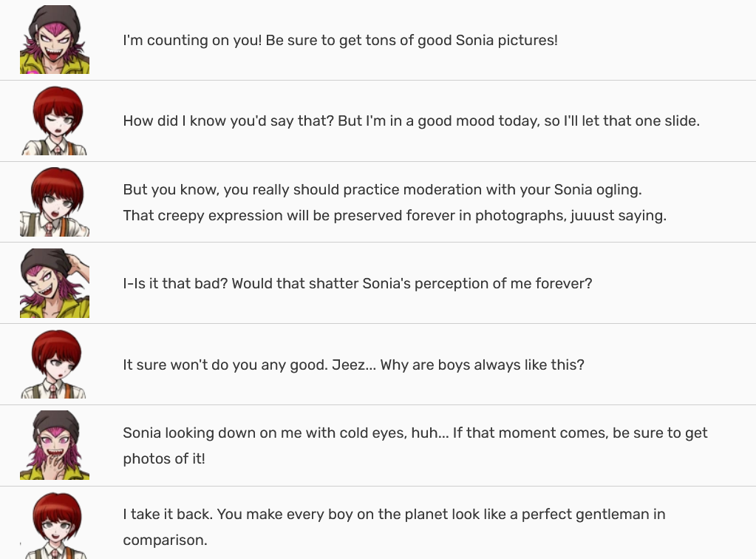Select the phrase 'so I'll let that one slide'
Image resolution: width=756 pixels, height=559 pixels.
(622, 121)
